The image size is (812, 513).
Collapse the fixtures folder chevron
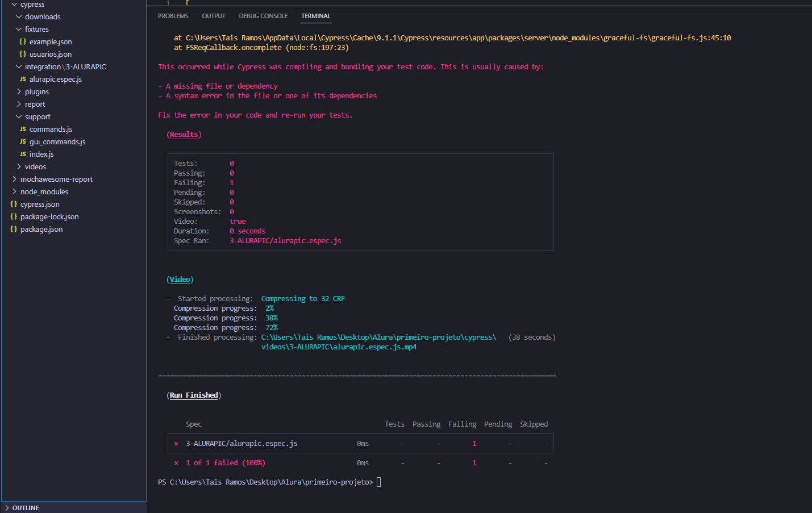tap(19, 29)
